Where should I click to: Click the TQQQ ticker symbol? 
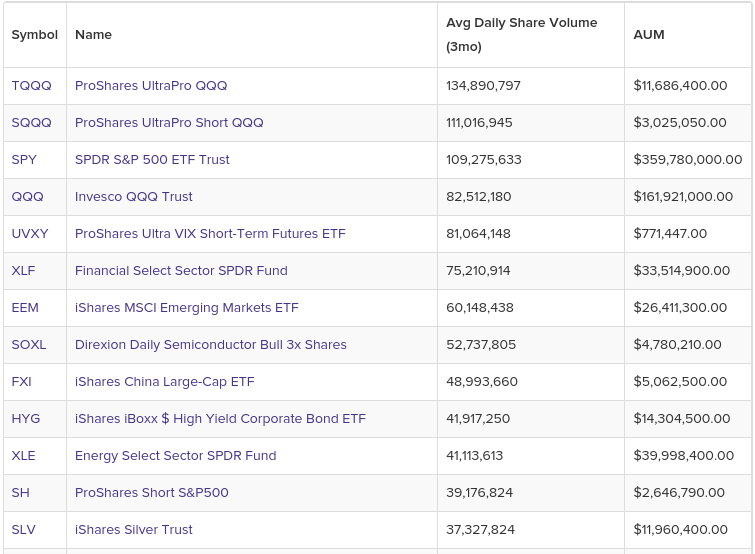31,86
